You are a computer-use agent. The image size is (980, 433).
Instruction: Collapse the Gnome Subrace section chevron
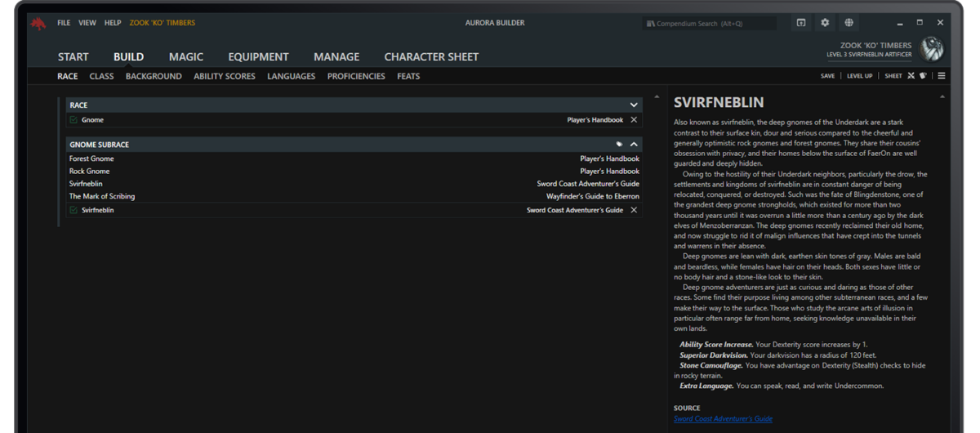pos(634,145)
